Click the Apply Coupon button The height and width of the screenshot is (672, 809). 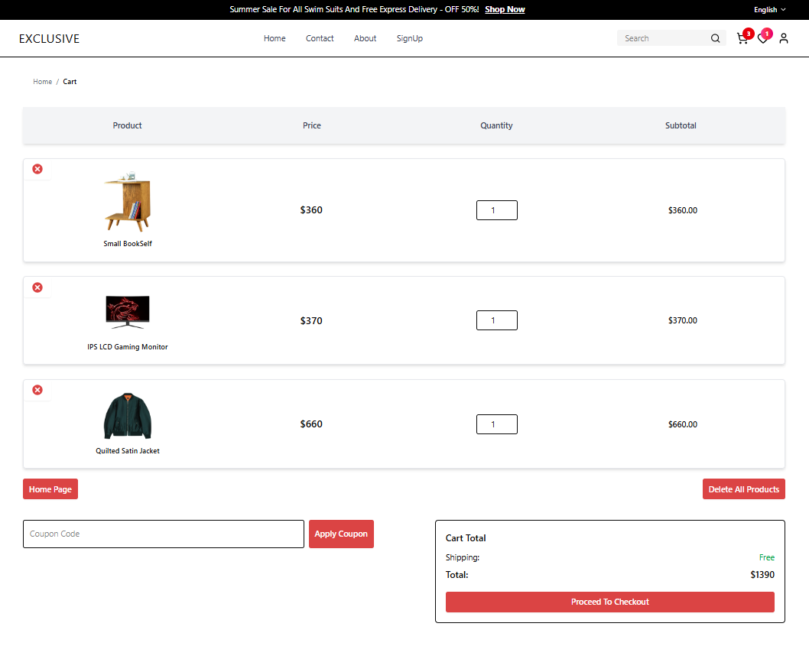pyautogui.click(x=341, y=534)
